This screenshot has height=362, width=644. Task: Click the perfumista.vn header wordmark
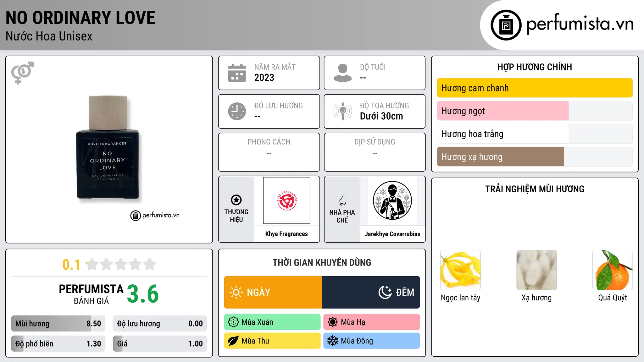(x=580, y=24)
